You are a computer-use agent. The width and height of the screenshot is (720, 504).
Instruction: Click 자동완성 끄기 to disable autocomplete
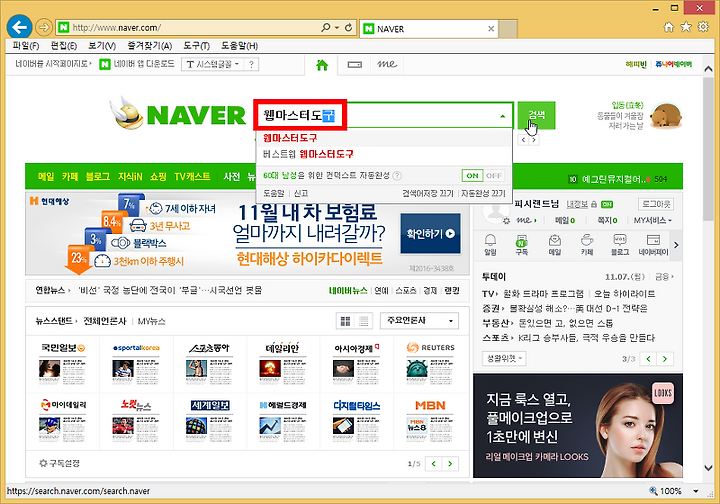coord(483,193)
